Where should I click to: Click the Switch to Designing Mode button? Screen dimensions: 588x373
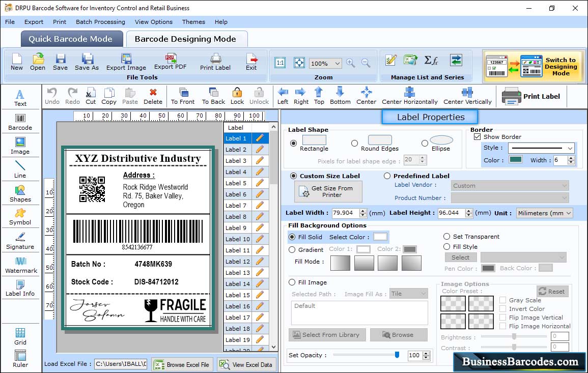click(x=534, y=67)
